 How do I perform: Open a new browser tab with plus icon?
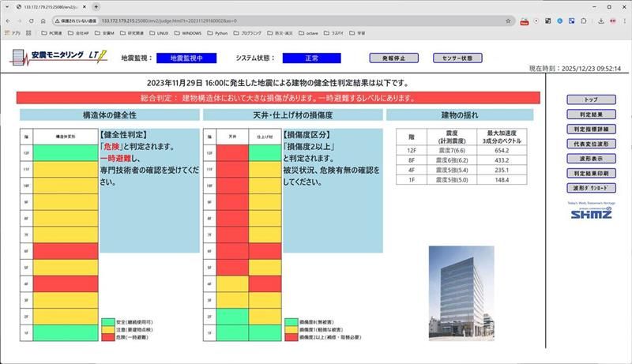[96, 6]
